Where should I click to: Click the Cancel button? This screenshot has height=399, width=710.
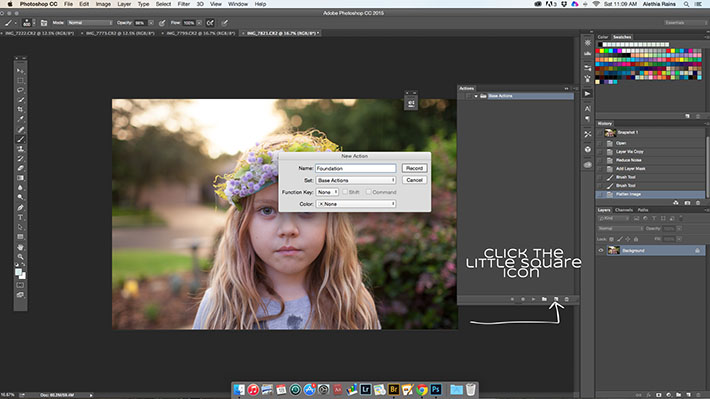(x=414, y=180)
